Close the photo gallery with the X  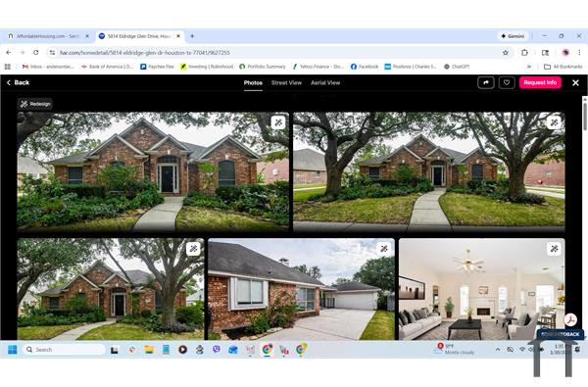(x=575, y=83)
